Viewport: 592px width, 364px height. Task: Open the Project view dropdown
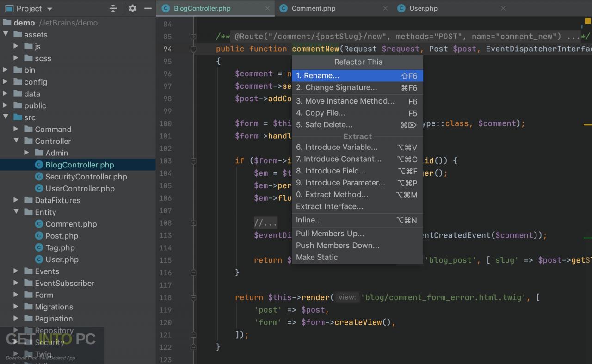click(49, 9)
